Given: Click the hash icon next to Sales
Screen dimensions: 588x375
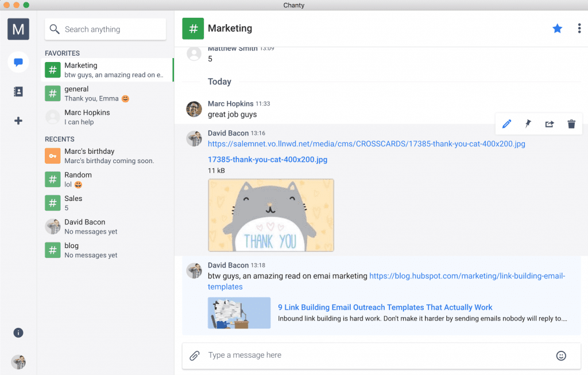Looking at the screenshot, I should [x=52, y=203].
